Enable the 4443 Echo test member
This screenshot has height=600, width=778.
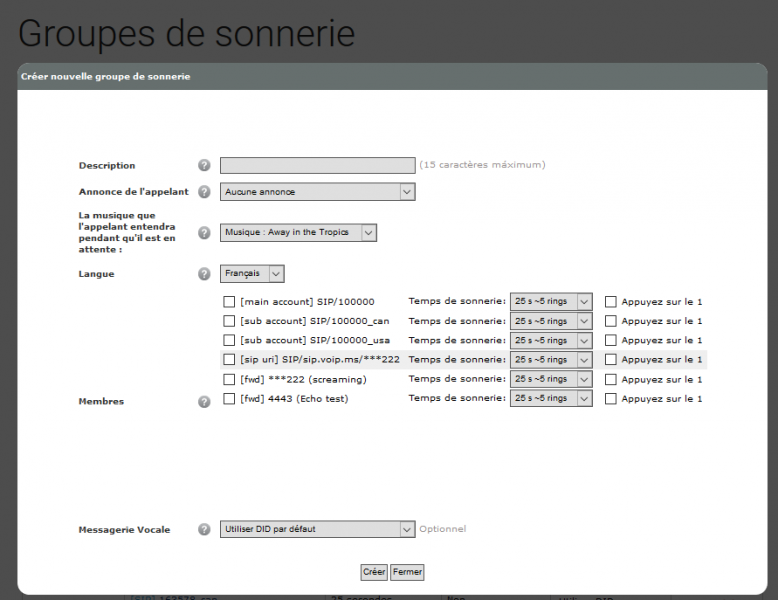[229, 399]
